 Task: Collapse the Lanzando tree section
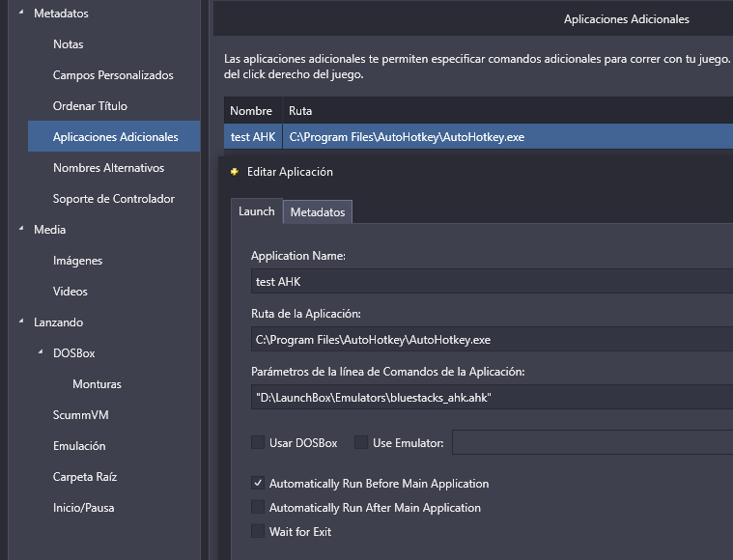coord(21,322)
